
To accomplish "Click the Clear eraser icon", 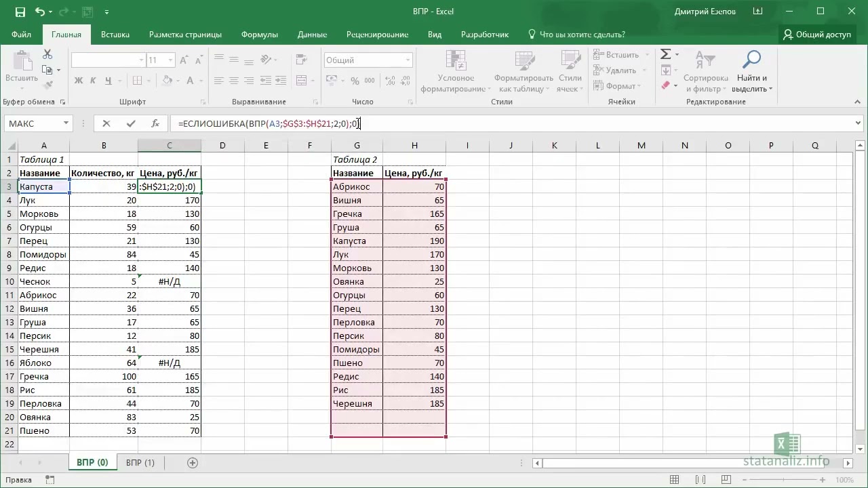I will (x=666, y=85).
